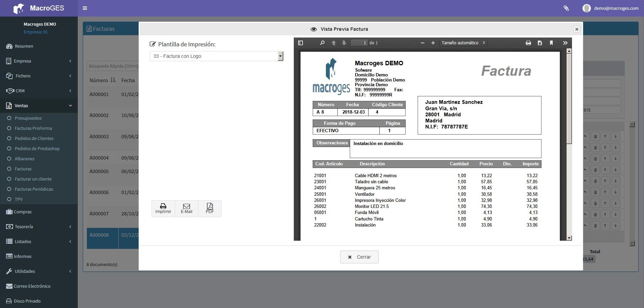Click the Facturas panel document icon

pos(89,29)
